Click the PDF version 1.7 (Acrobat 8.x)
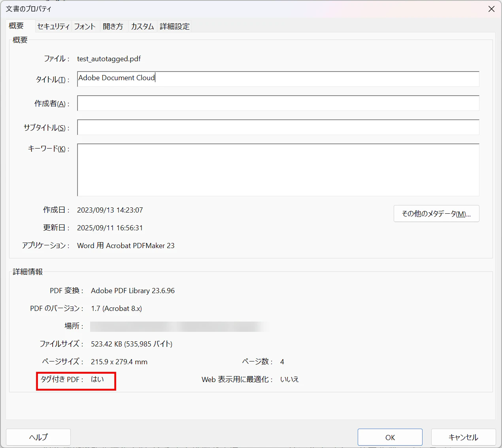Image resolution: width=502 pixels, height=448 pixels. click(116, 309)
